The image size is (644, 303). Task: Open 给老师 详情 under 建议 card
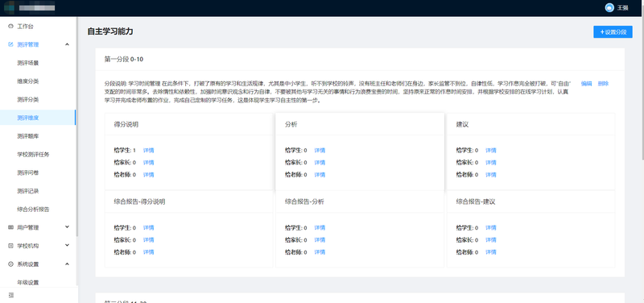491,175
